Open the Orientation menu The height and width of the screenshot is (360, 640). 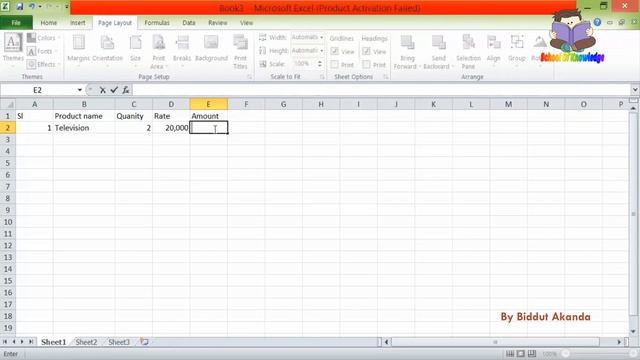click(107, 51)
